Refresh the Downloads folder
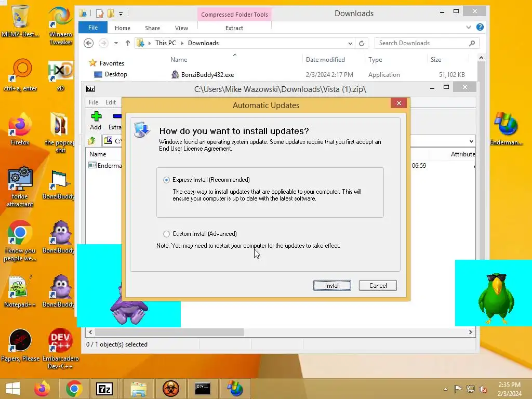The image size is (532, 399). point(362,43)
